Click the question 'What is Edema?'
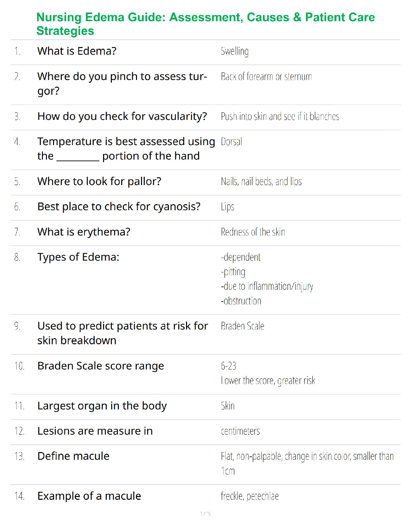This screenshot has width=411, height=532. (x=77, y=51)
